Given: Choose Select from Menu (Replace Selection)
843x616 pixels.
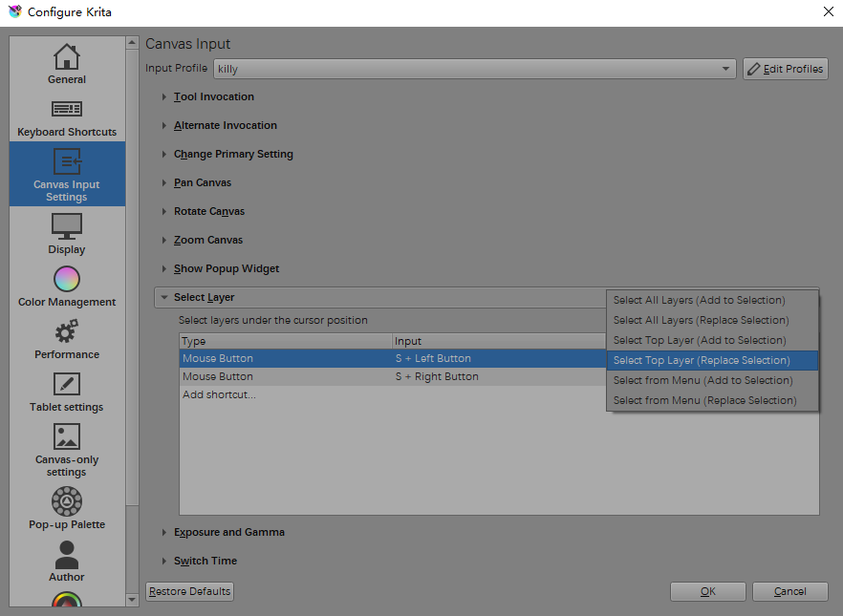Looking at the screenshot, I should pyautogui.click(x=712, y=401).
